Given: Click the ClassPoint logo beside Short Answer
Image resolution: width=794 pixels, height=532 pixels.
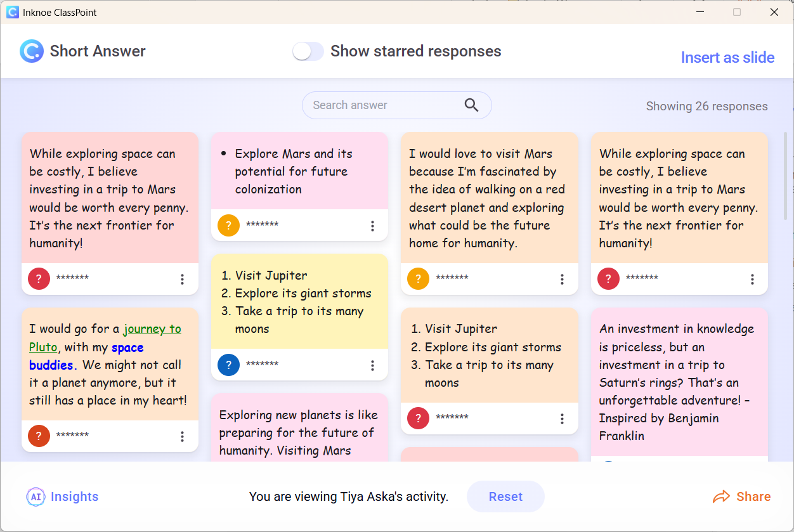Looking at the screenshot, I should 32,51.
